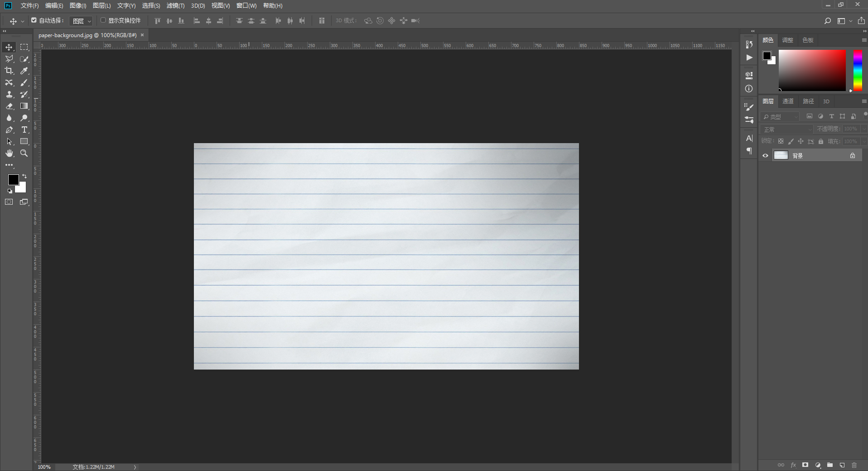The image size is (868, 471).
Task: Toggle lock all padlock in lock row
Action: (x=820, y=141)
